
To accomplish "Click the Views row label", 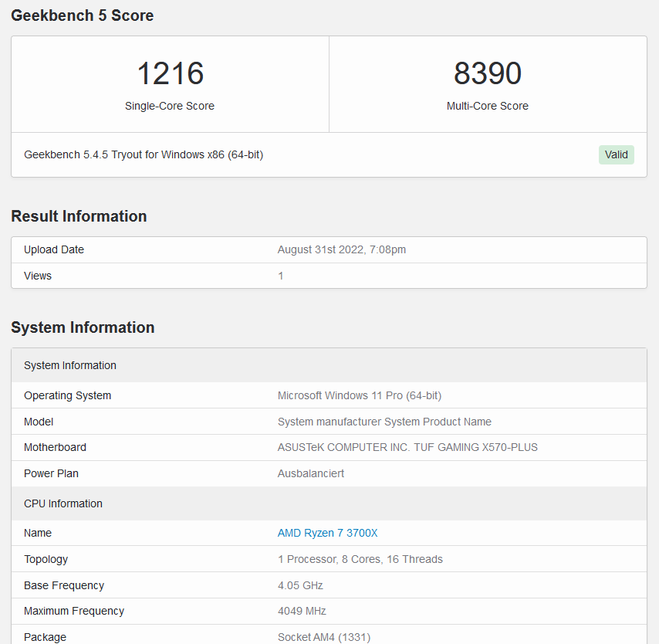I will (x=38, y=276).
